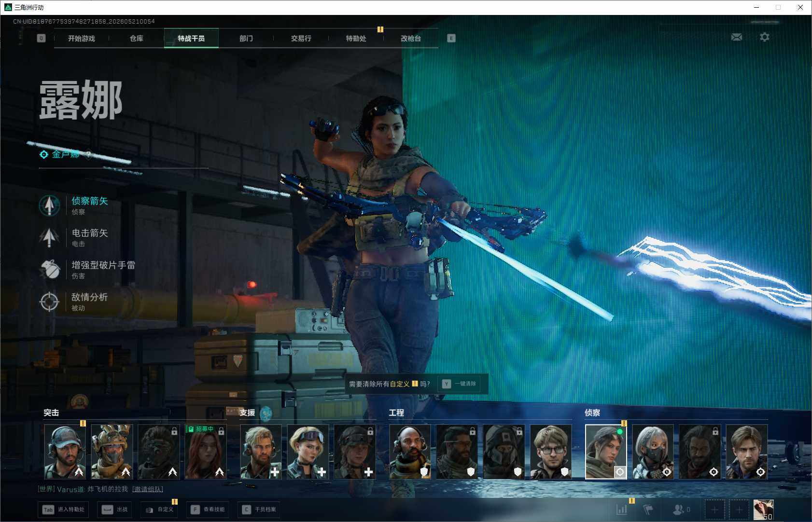The width and height of the screenshot is (812, 522).
Task: Open the 改枪台 tab
Action: click(411, 39)
